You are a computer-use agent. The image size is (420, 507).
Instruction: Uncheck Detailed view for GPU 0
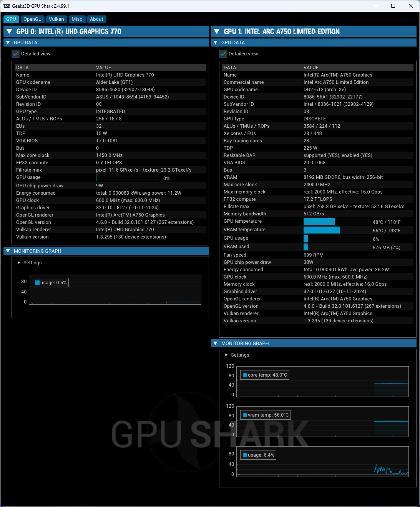(x=15, y=54)
